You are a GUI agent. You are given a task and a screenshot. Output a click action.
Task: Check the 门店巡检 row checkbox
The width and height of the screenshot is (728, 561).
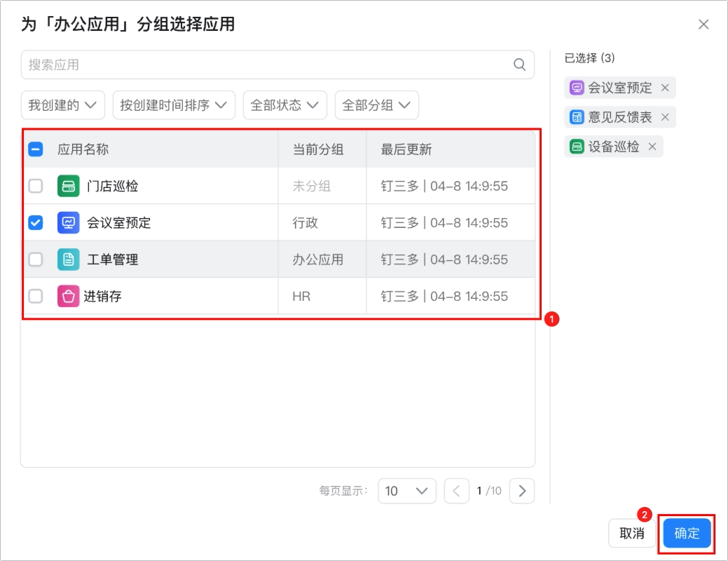pos(36,186)
